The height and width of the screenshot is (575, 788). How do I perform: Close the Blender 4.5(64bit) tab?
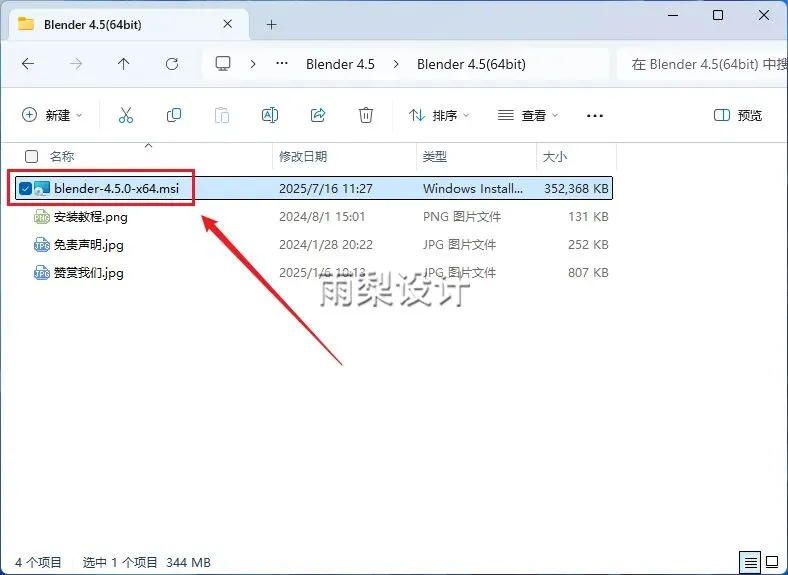click(x=228, y=24)
